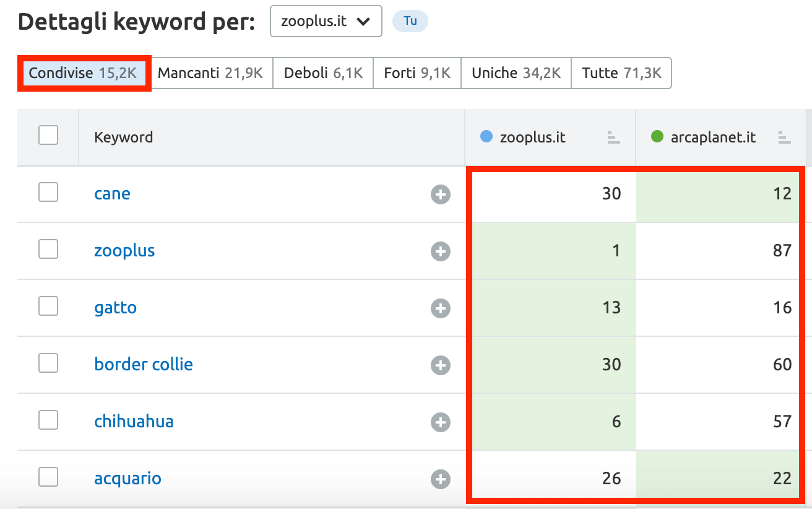This screenshot has height=509, width=812.
Task: Tick the acquario row checkbox
Action: pos(48,477)
